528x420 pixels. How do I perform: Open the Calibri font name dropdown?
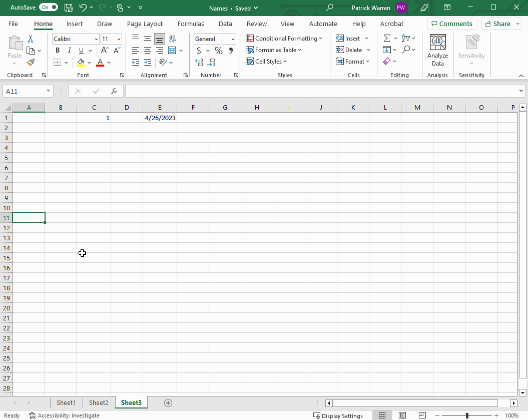click(96, 39)
